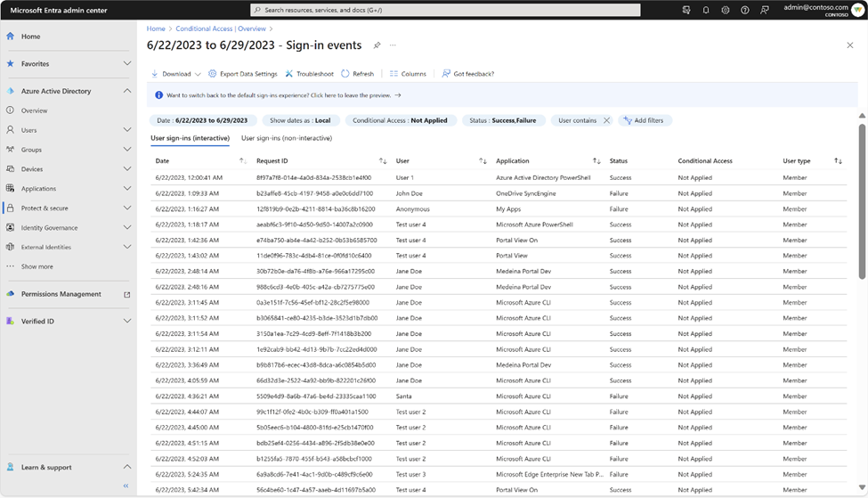868x498 pixels.
Task: Sort by the User type column
Action: [838, 161]
